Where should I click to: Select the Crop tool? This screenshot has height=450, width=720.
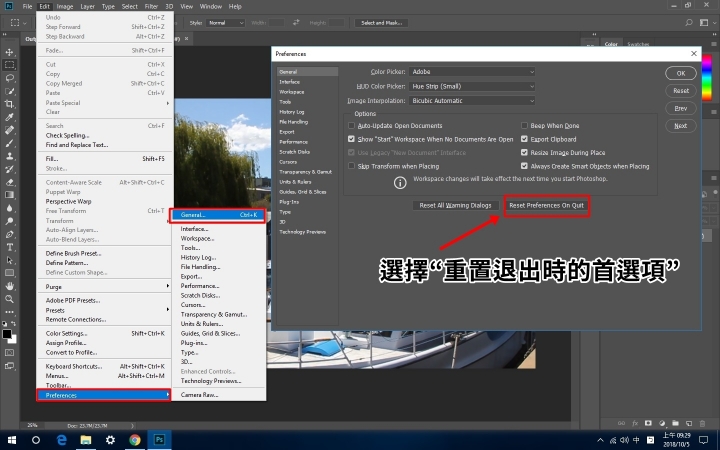pos(9,104)
